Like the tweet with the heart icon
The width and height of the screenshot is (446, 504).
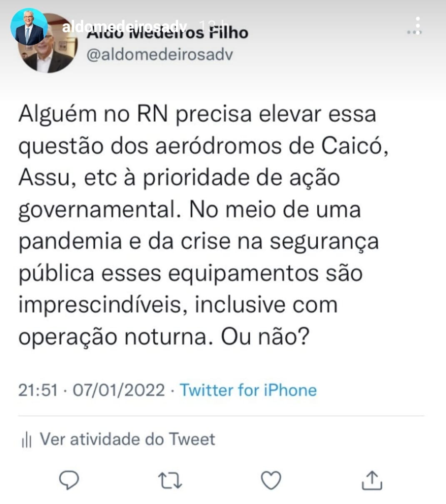(x=271, y=480)
